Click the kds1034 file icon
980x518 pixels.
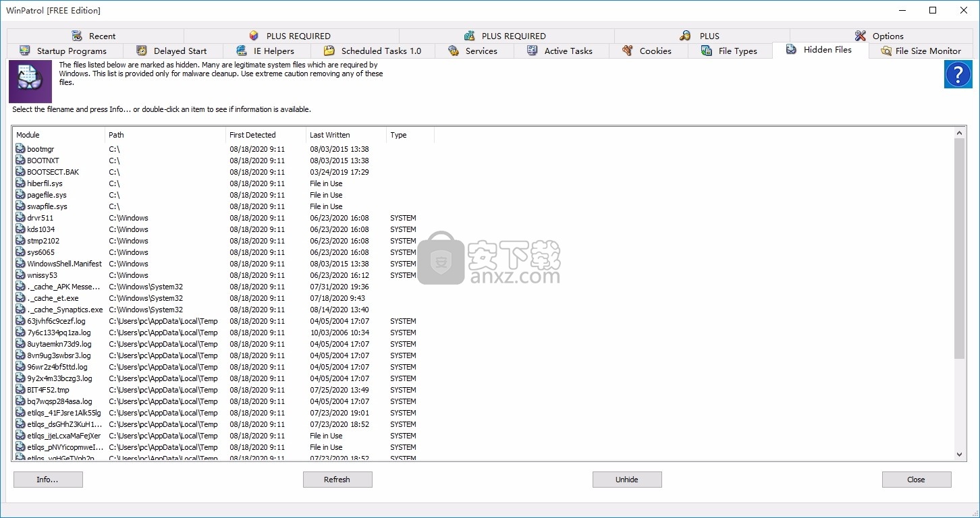20,229
